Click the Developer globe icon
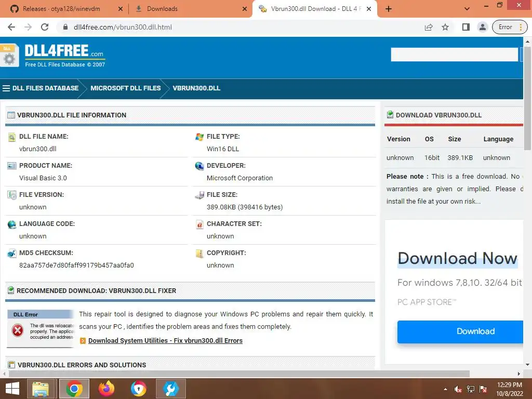532x399 pixels. point(199,166)
